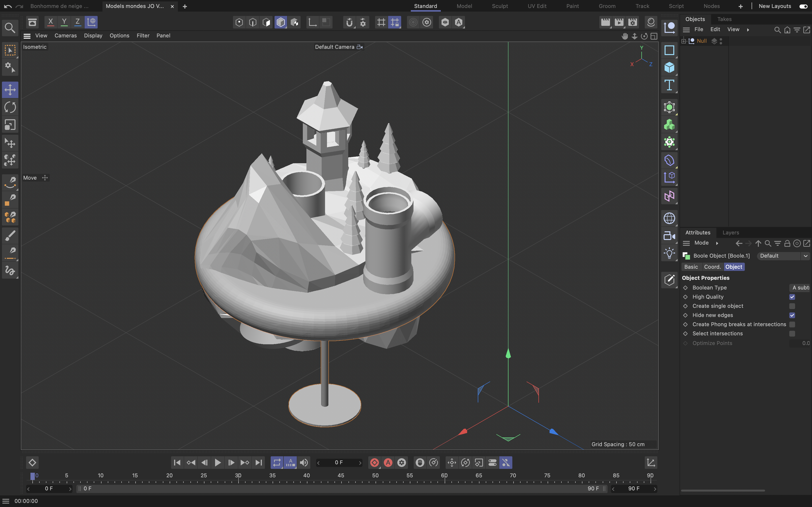Toggle the New Layouts switch

(803, 6)
